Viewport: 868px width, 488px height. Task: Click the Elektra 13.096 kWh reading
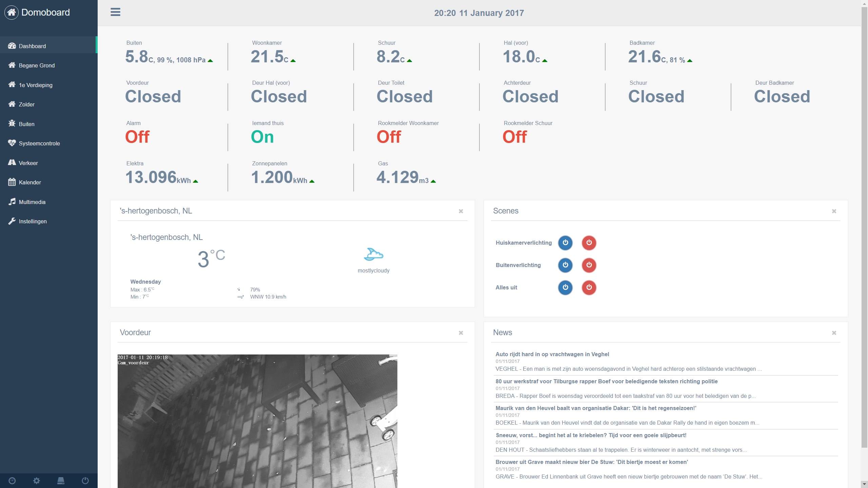pos(158,177)
